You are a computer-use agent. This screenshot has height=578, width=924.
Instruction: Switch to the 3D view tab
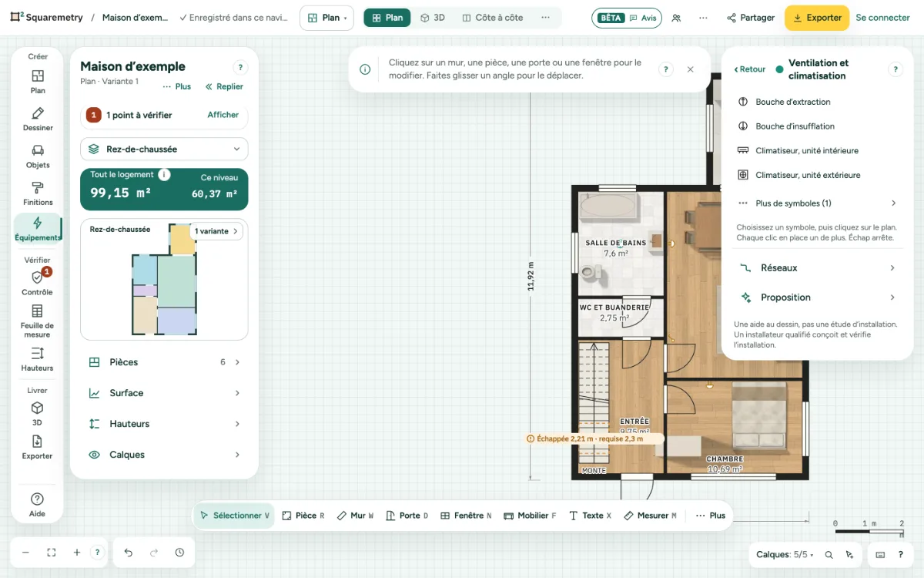point(431,18)
